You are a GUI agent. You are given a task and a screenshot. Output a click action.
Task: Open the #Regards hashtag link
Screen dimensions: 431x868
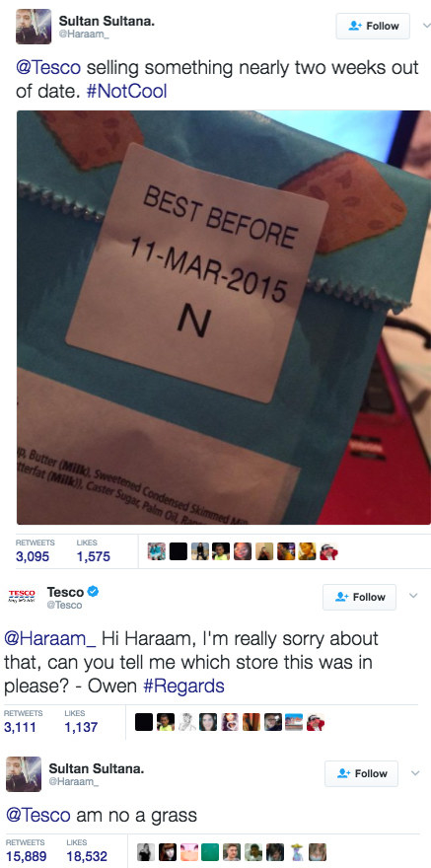183,686
